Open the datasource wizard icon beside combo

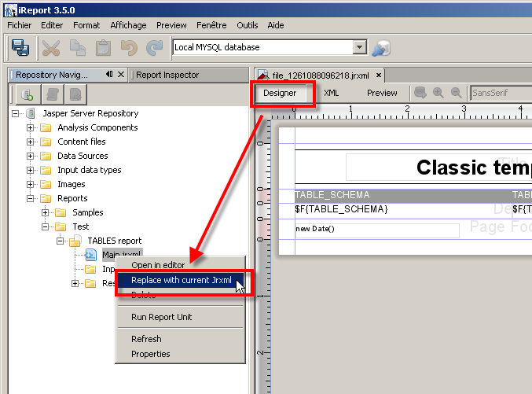click(x=381, y=48)
